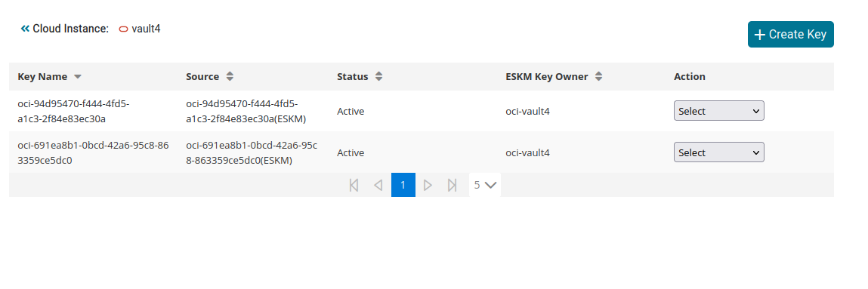Open the rows-per-page dropdown showing 5
868x289 pixels.
tap(485, 185)
